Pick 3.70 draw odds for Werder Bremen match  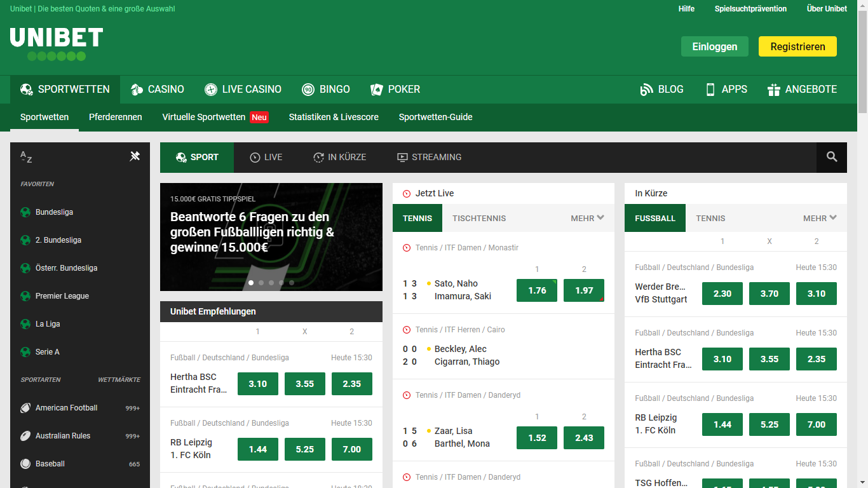pyautogui.click(x=770, y=294)
